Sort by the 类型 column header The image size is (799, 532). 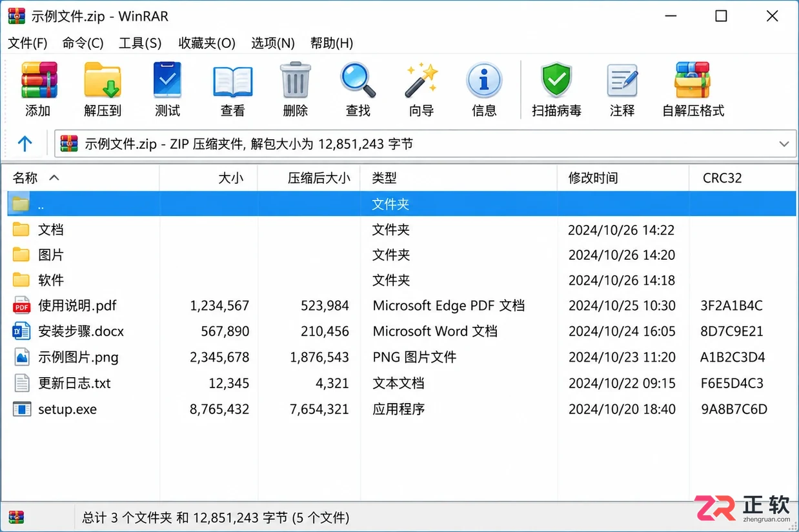pos(459,178)
